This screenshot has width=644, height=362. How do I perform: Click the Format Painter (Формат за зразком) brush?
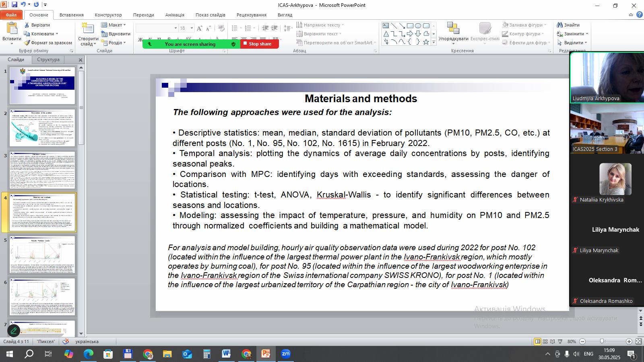pyautogui.click(x=48, y=43)
